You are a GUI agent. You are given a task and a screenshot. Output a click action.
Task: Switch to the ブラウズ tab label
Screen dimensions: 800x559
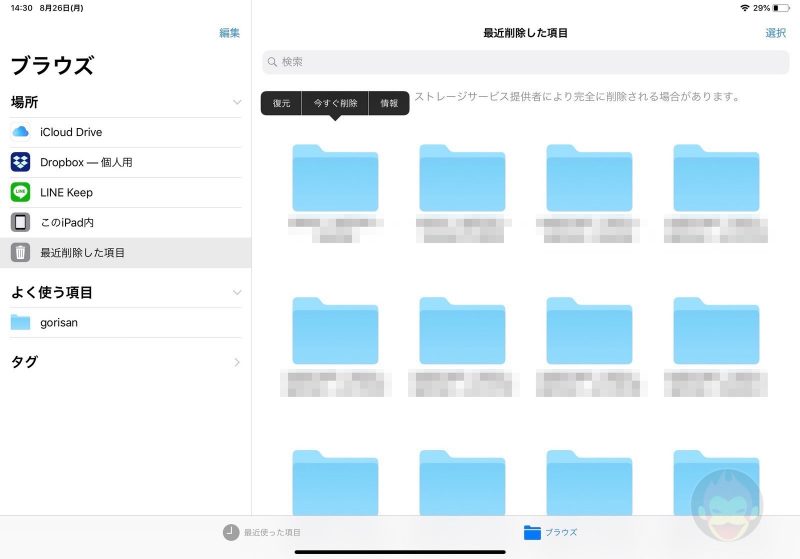tap(561, 532)
